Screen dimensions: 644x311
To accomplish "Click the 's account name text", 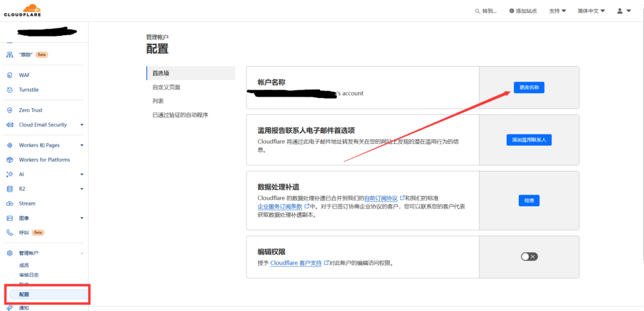I will point(350,93).
